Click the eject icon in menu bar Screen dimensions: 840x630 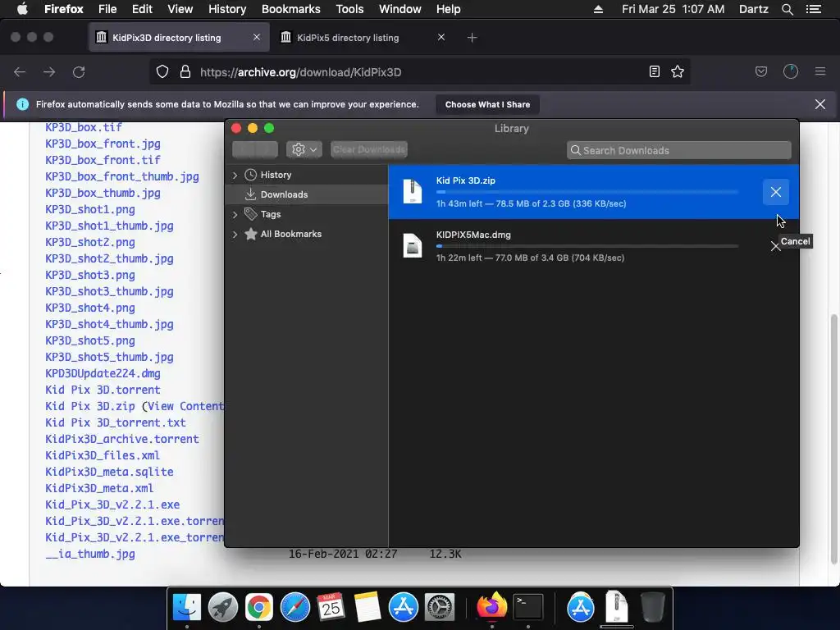598,9
